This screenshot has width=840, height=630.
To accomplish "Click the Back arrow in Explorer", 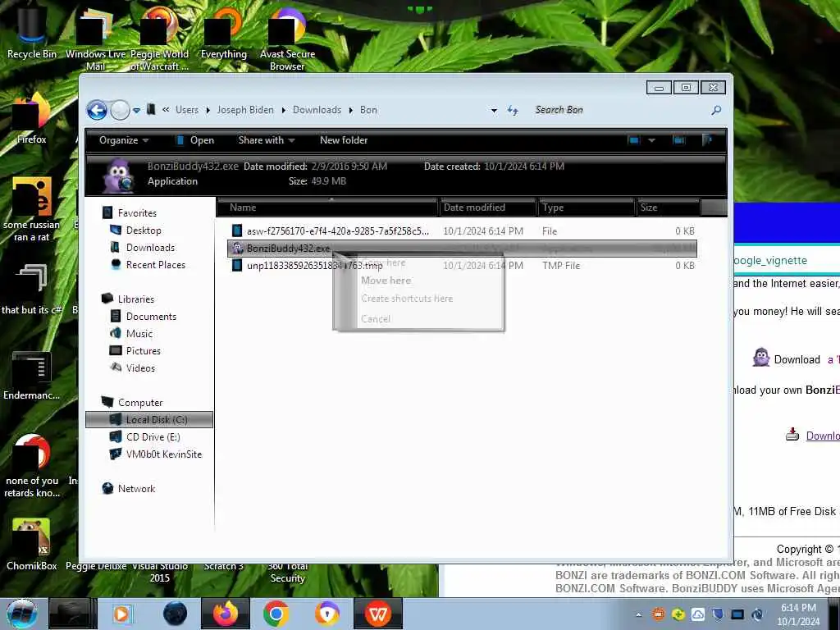I will click(97, 111).
